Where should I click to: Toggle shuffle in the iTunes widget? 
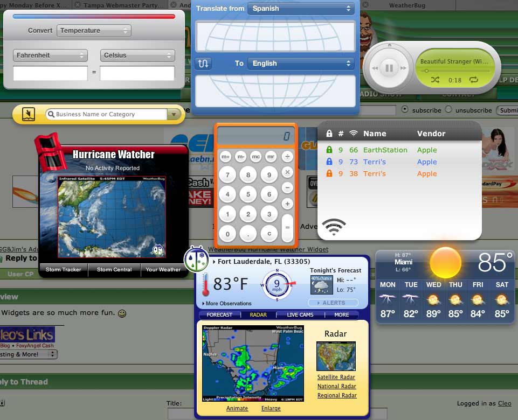[434, 80]
